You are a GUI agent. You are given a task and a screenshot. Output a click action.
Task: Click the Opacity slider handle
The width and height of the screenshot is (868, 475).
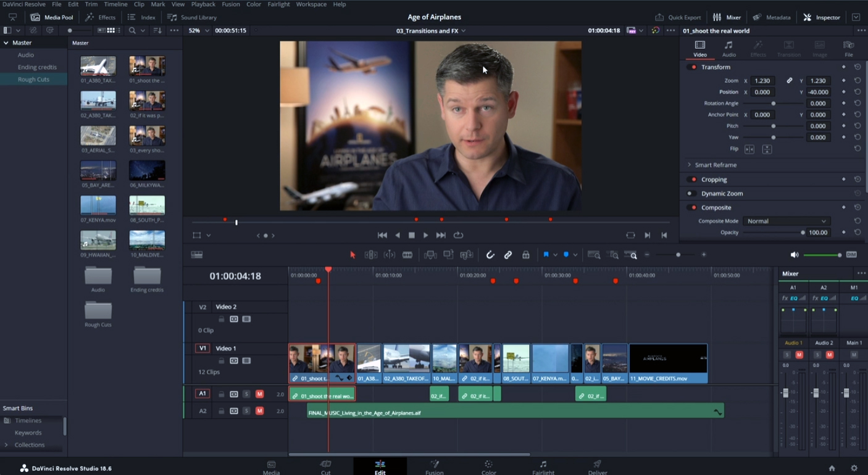coord(803,233)
